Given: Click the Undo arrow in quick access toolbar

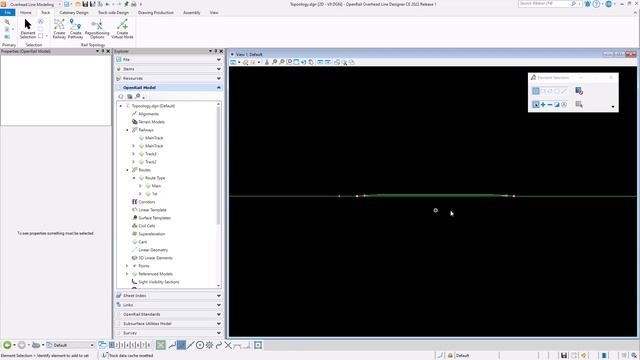Looking at the screenshot, I should 108,4.
